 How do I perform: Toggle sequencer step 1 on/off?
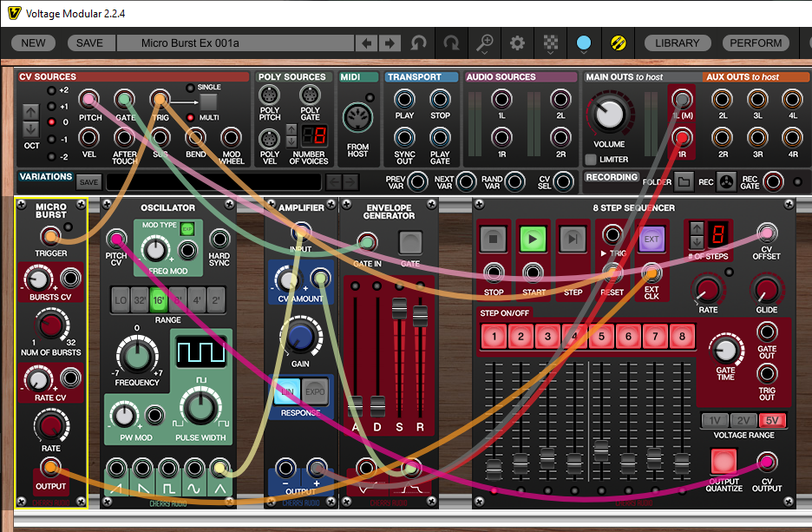click(x=494, y=337)
